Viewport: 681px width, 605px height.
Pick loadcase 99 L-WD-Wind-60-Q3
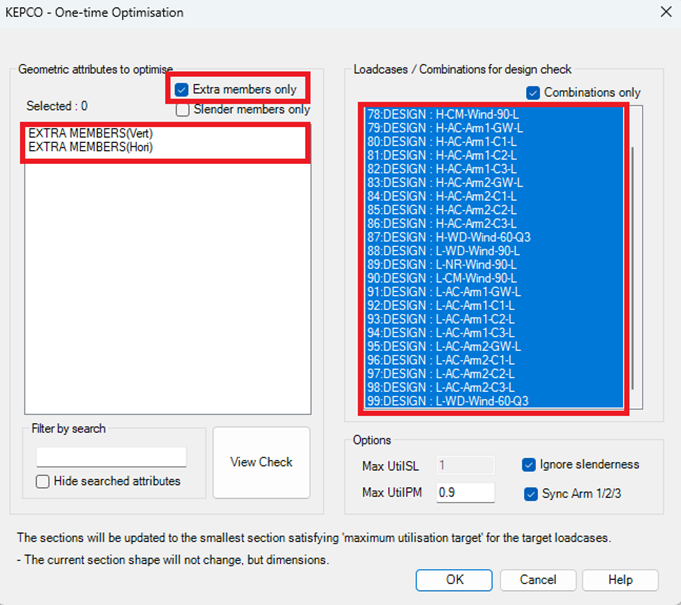point(447,400)
